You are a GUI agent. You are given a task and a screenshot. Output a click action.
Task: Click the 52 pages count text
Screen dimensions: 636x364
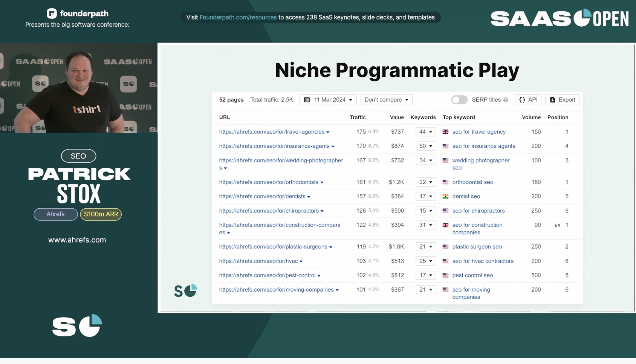231,100
